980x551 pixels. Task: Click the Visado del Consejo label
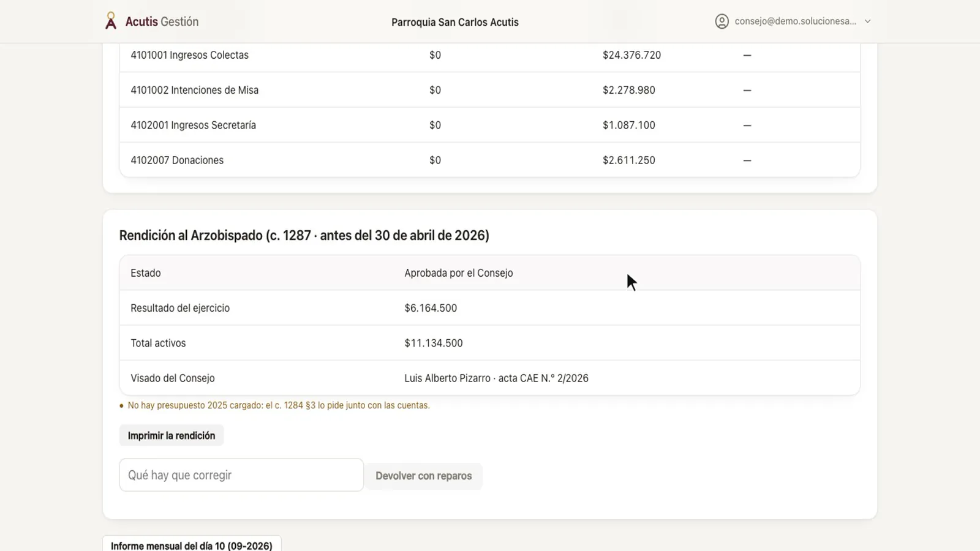pyautogui.click(x=173, y=378)
